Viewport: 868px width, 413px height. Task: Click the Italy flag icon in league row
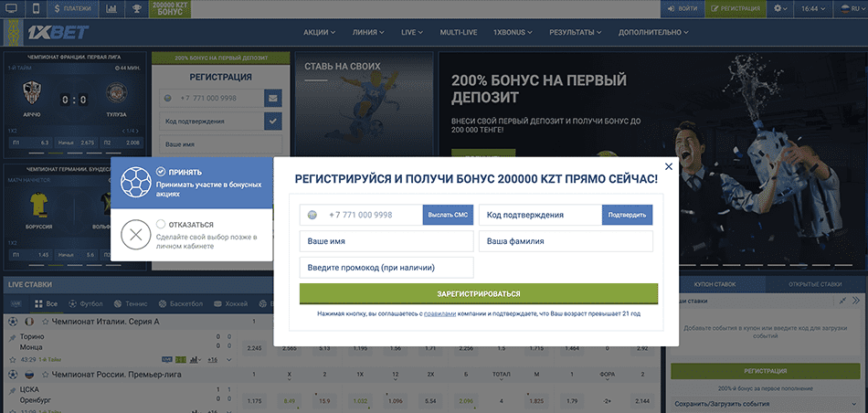tap(29, 321)
